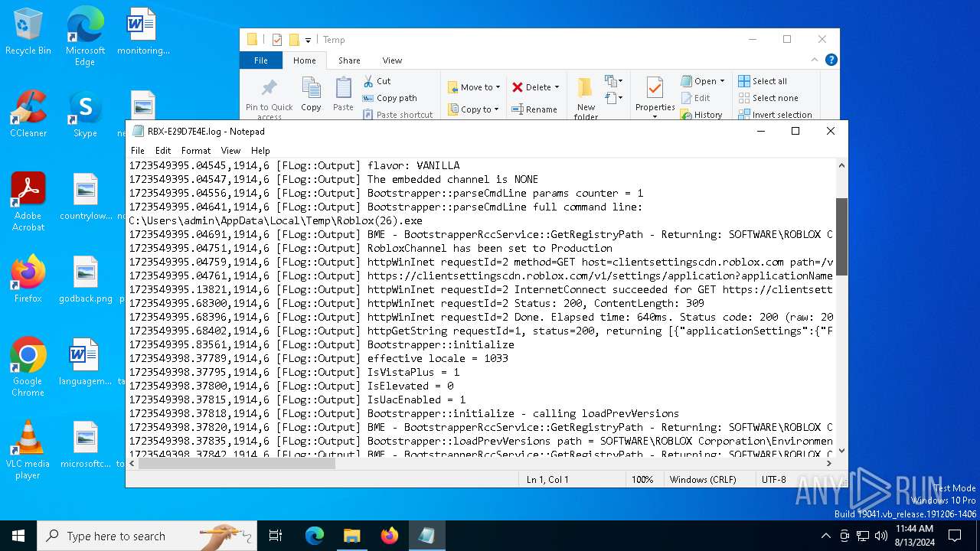980x551 pixels.
Task: Open the Recycle Bin desktop icon
Action: coord(28,32)
